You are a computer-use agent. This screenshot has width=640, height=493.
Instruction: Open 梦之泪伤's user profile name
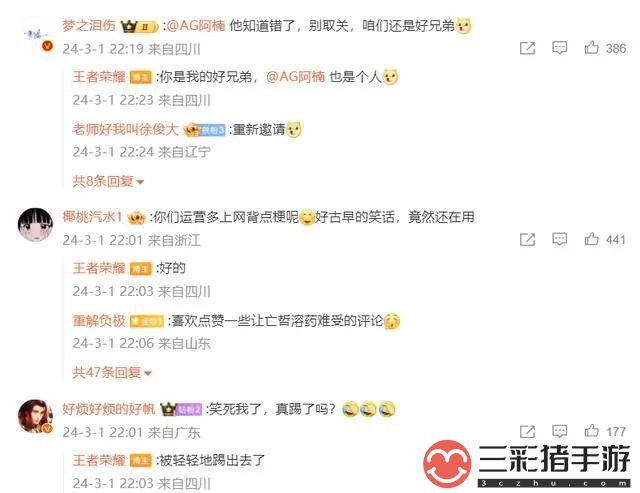coord(89,26)
